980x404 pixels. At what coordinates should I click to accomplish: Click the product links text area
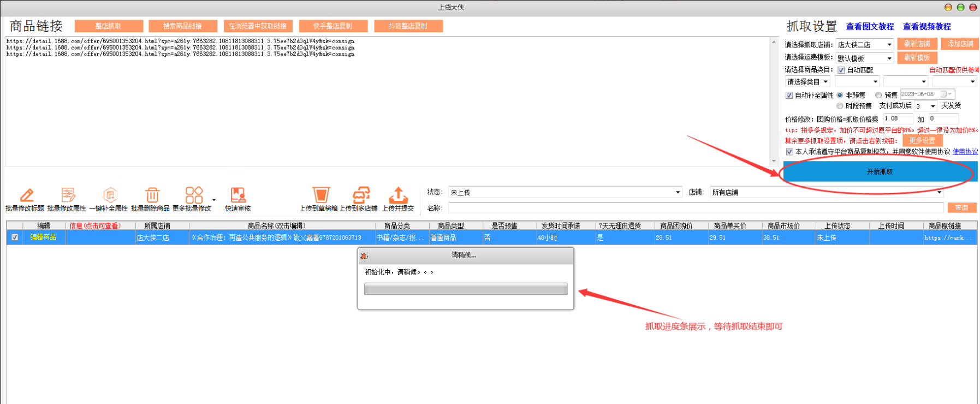click(388, 101)
